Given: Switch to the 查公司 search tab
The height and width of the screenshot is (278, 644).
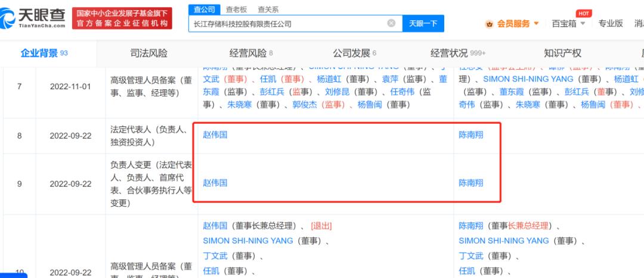Looking at the screenshot, I should point(205,9).
